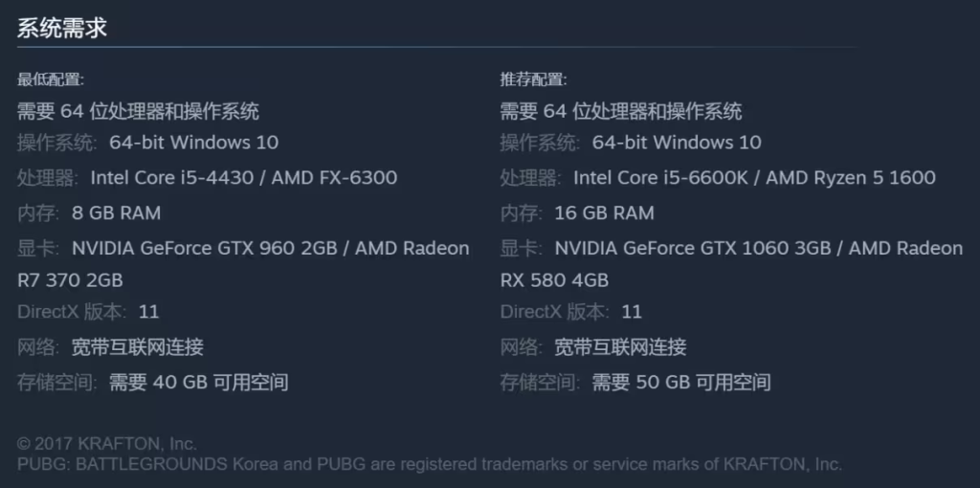
Task: Click the PUBG: BATTLEGROUNDS trademark notice text
Action: pos(430,464)
